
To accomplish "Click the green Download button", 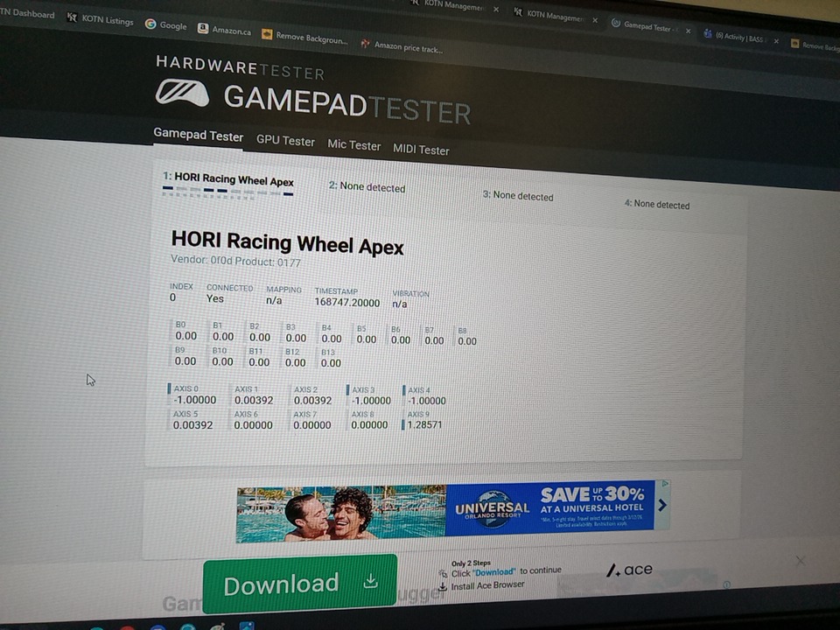I will [x=299, y=584].
